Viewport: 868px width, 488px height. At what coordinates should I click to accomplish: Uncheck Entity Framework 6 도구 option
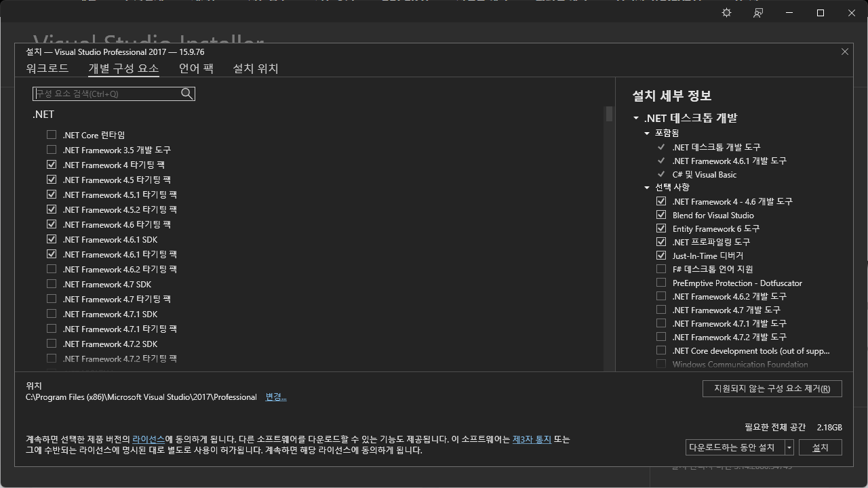(x=661, y=228)
